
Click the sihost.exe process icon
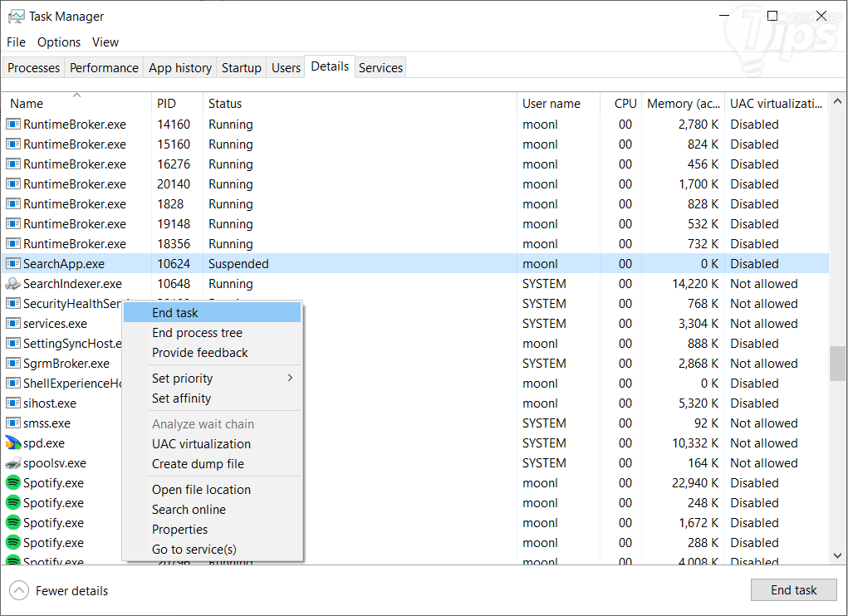[x=13, y=403]
